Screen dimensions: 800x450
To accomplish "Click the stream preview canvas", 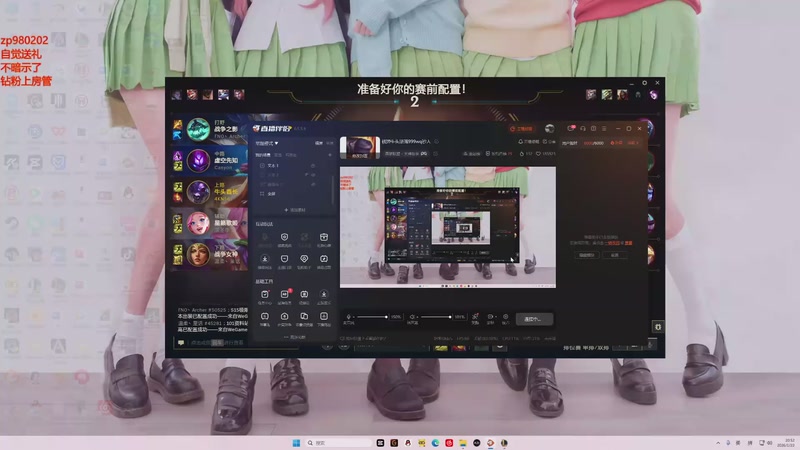I will pyautogui.click(x=448, y=227).
